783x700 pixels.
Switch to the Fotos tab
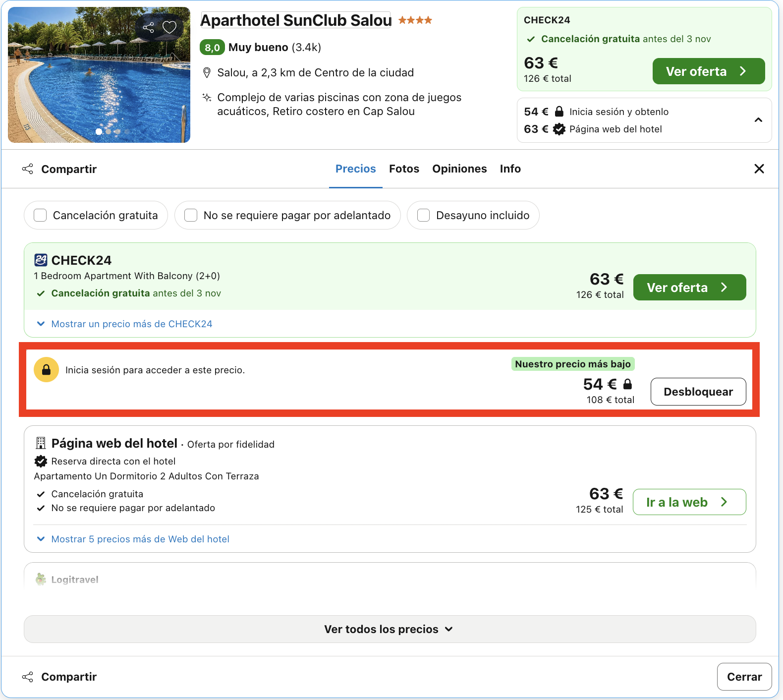click(x=404, y=169)
